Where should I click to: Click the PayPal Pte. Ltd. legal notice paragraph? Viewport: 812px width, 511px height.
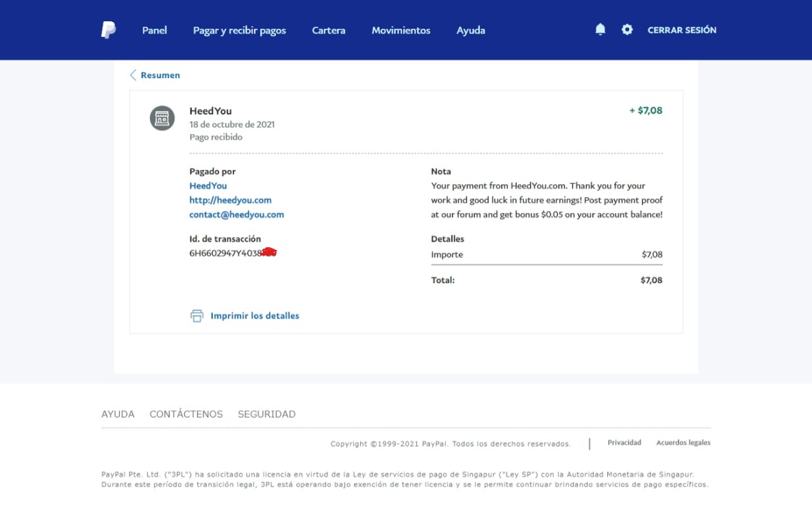click(x=405, y=479)
